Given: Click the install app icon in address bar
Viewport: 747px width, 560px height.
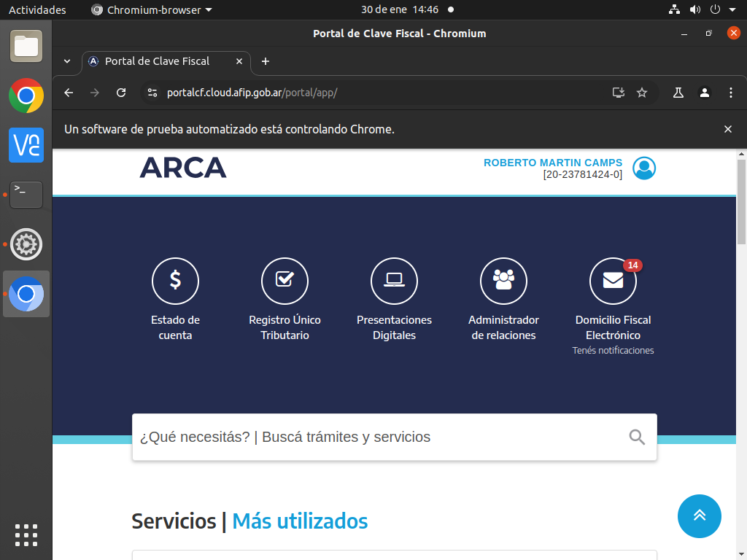Looking at the screenshot, I should [x=619, y=93].
